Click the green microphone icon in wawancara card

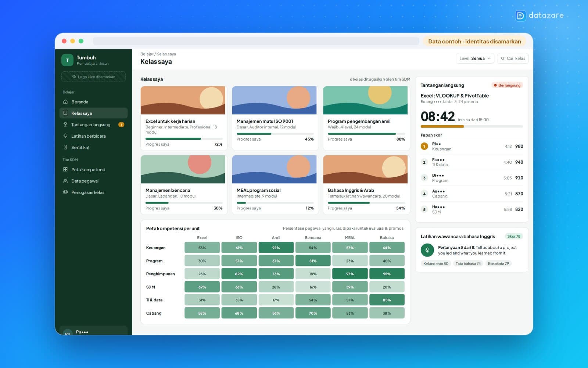(427, 250)
